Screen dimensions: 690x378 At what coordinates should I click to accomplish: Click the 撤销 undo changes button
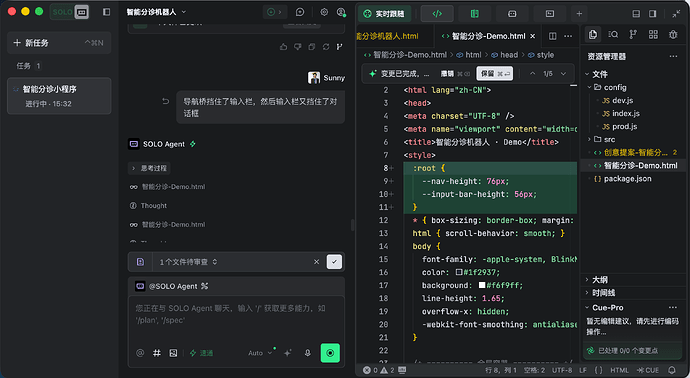pos(455,73)
